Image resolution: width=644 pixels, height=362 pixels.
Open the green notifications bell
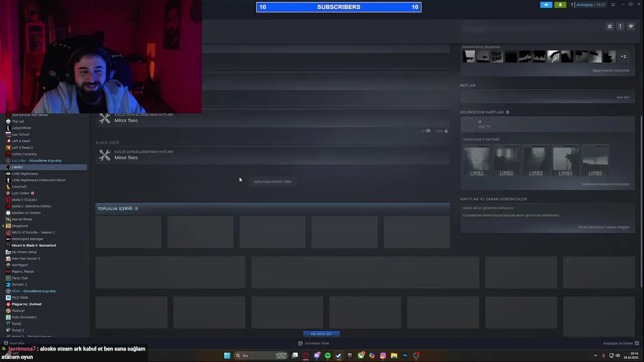click(560, 5)
